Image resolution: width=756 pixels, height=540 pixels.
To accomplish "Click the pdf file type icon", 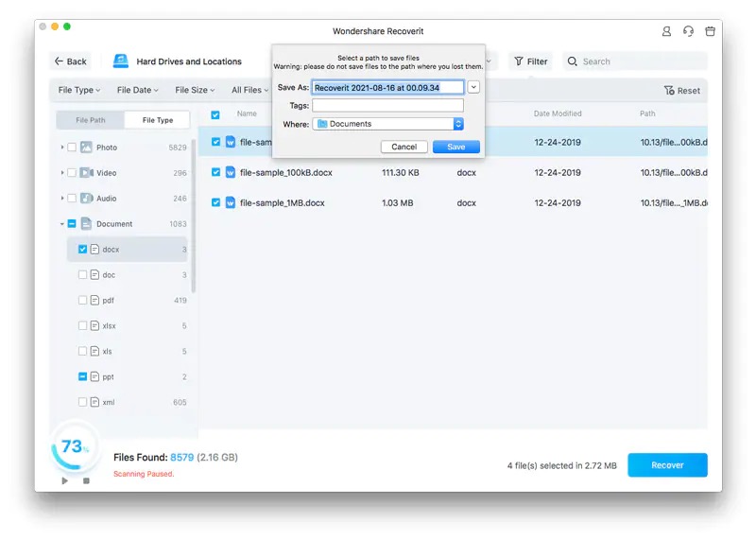I will [x=94, y=300].
